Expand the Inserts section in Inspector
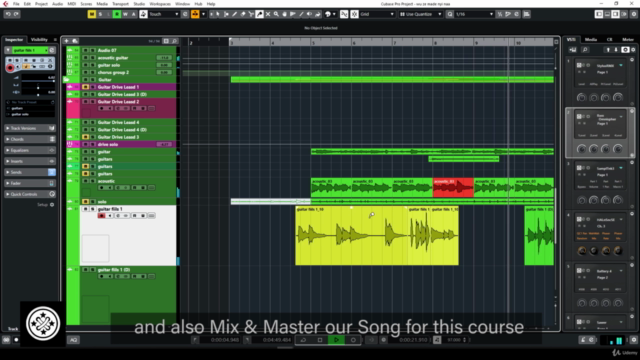The height and width of the screenshot is (360, 640). point(30,161)
